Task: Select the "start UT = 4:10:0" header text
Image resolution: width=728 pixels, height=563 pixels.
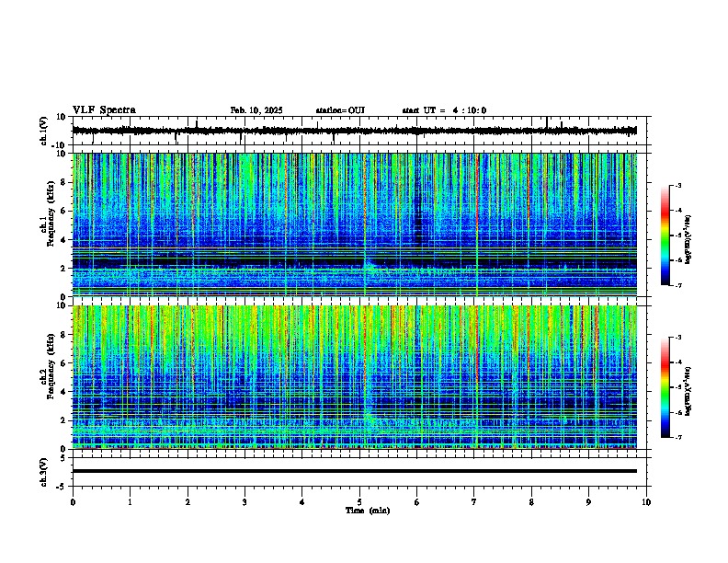Action: coord(444,110)
